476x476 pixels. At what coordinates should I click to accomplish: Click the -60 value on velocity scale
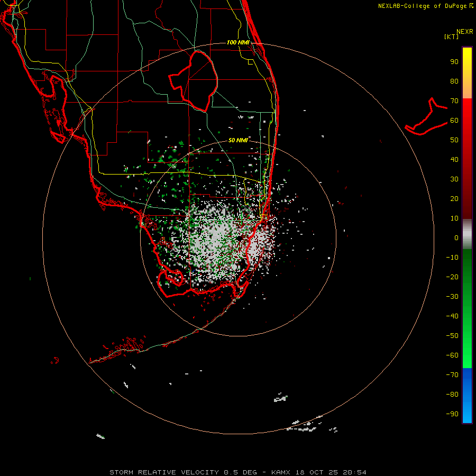pos(452,355)
